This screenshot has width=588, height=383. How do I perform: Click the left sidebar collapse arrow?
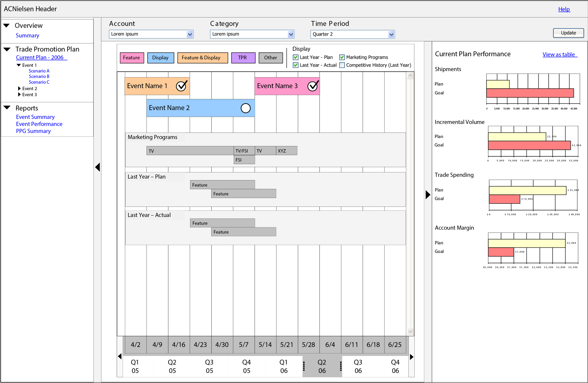tap(98, 167)
